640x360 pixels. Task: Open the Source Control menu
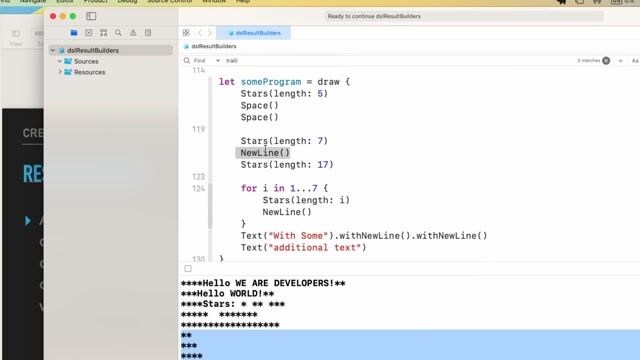click(170, 2)
